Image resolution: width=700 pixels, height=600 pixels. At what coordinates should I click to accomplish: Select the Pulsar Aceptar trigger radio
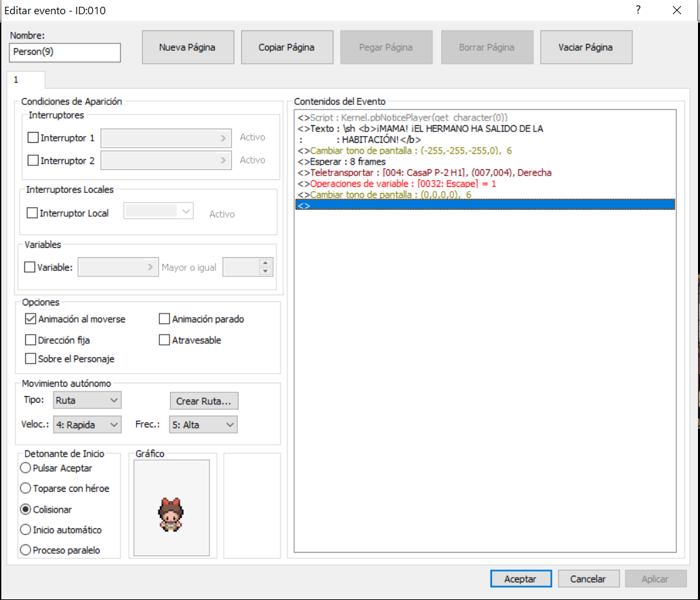26,468
